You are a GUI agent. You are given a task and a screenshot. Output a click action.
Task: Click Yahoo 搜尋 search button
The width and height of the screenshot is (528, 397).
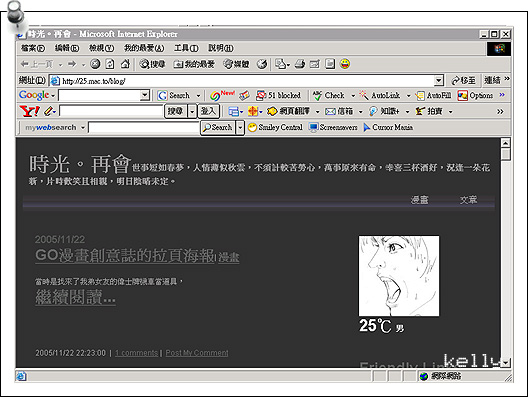coord(175,111)
